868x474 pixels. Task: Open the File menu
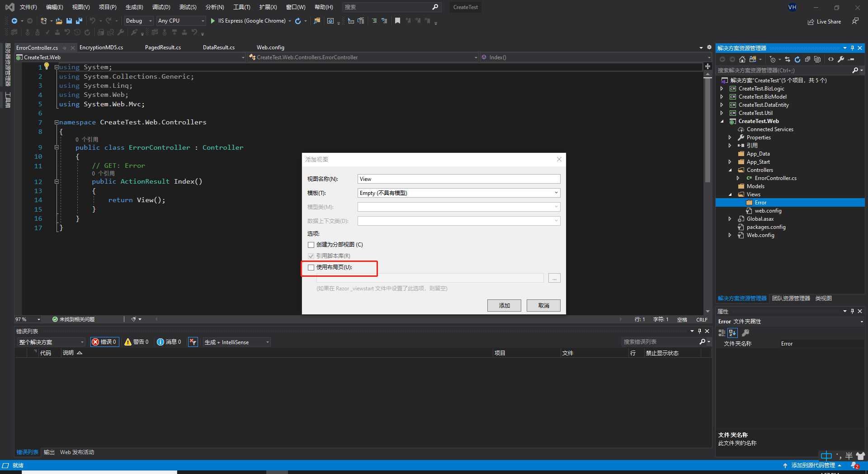(28, 7)
